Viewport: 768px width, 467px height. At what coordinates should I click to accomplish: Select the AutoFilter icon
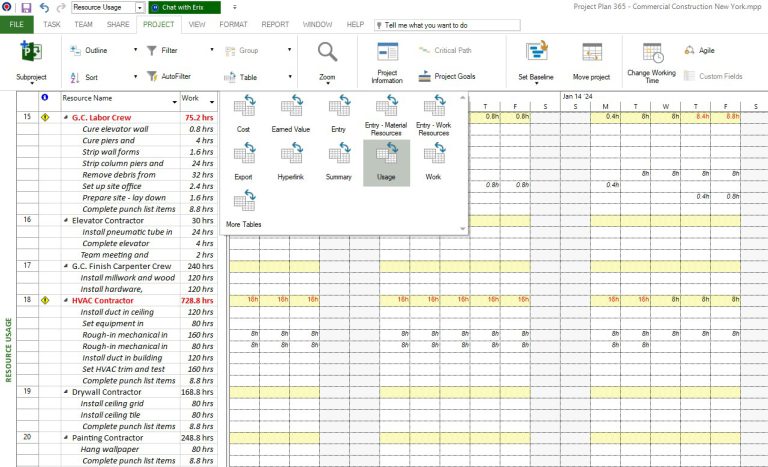coord(152,76)
